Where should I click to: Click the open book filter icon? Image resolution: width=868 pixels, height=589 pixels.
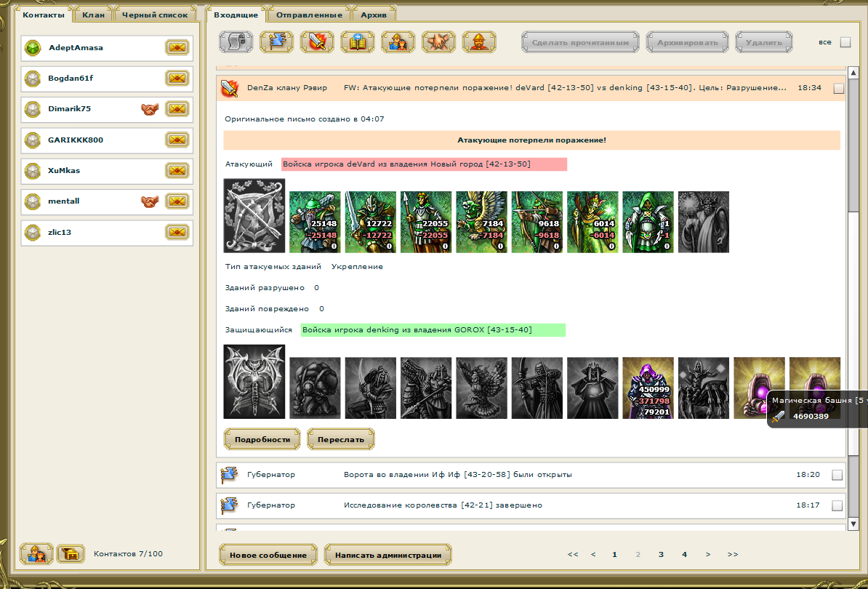[357, 41]
